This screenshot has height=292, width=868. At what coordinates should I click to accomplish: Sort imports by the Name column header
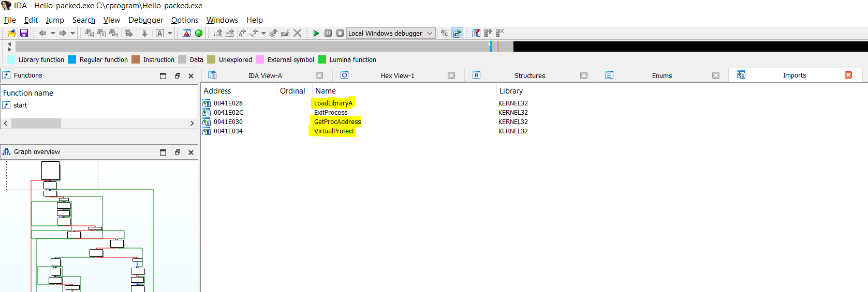(326, 91)
